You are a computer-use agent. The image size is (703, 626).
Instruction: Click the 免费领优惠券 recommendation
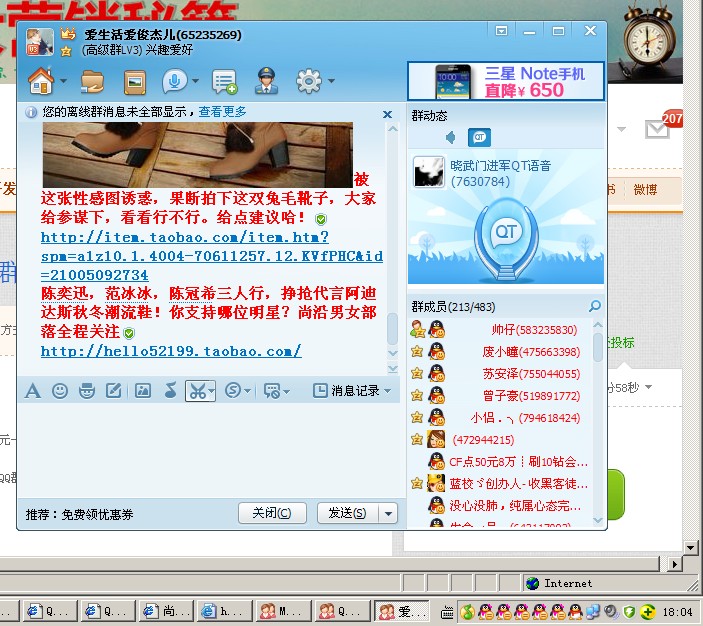point(97,514)
